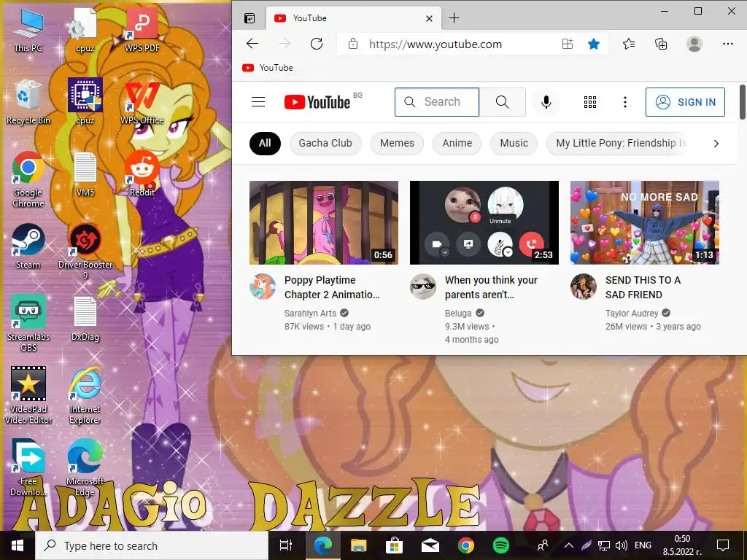View site info via lock icon
Screen dimensions: 747x560
(353, 44)
